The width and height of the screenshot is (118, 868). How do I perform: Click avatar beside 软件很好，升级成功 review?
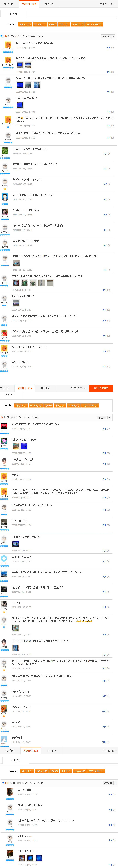(8, 80)
